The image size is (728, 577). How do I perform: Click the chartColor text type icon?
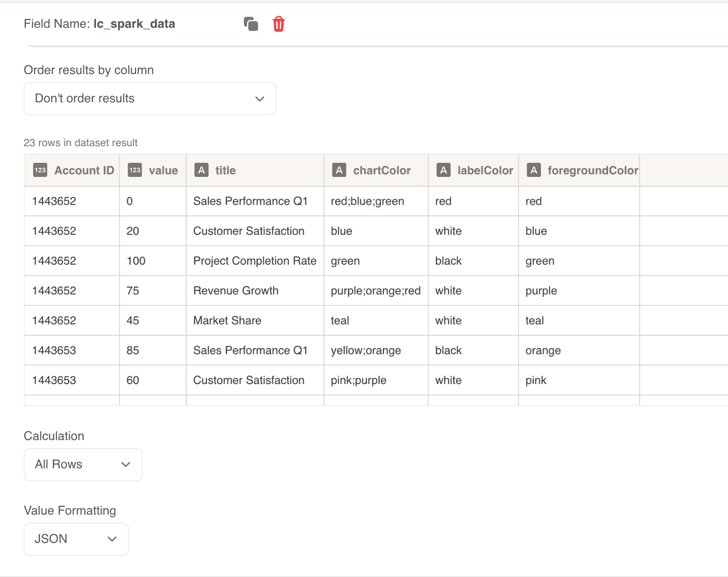pos(339,170)
